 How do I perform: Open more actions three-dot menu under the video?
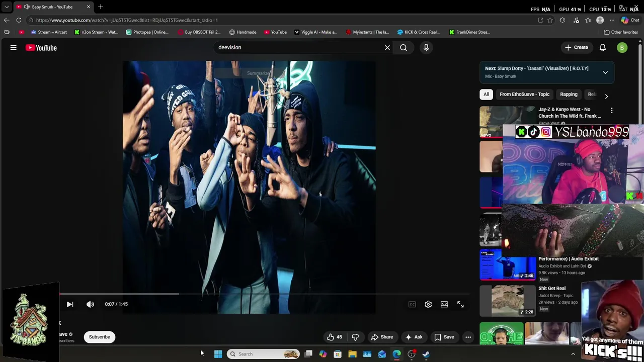[x=468, y=337]
